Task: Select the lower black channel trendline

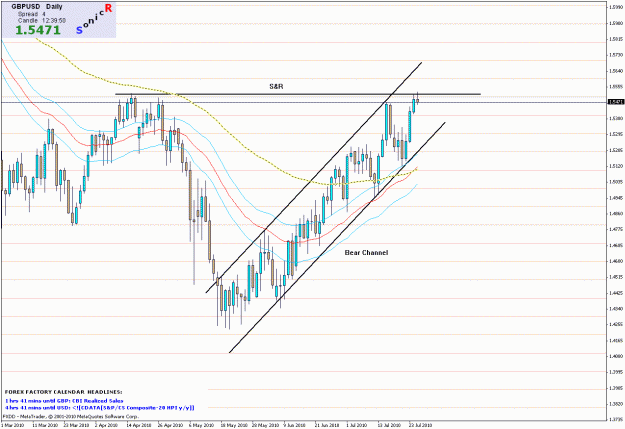Action: tap(337, 238)
